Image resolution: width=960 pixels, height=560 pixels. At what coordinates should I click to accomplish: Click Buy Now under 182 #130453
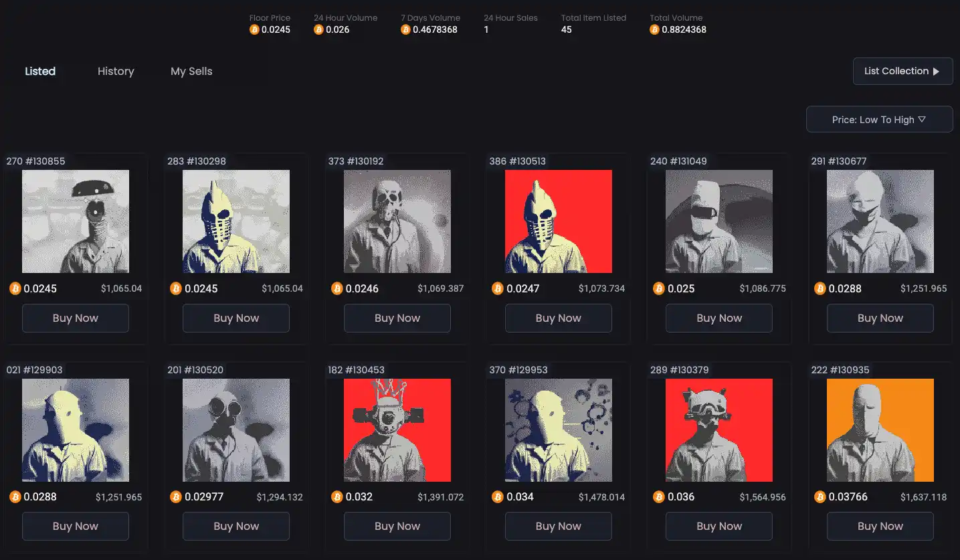397,527
